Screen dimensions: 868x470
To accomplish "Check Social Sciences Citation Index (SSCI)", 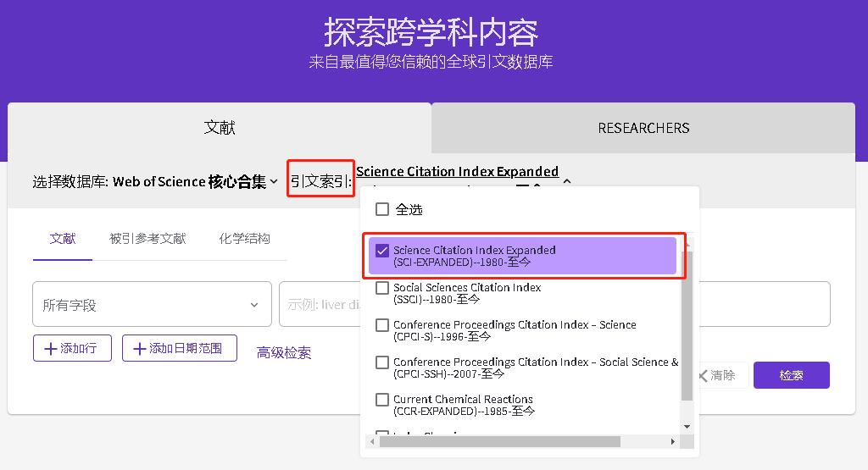I will point(382,288).
